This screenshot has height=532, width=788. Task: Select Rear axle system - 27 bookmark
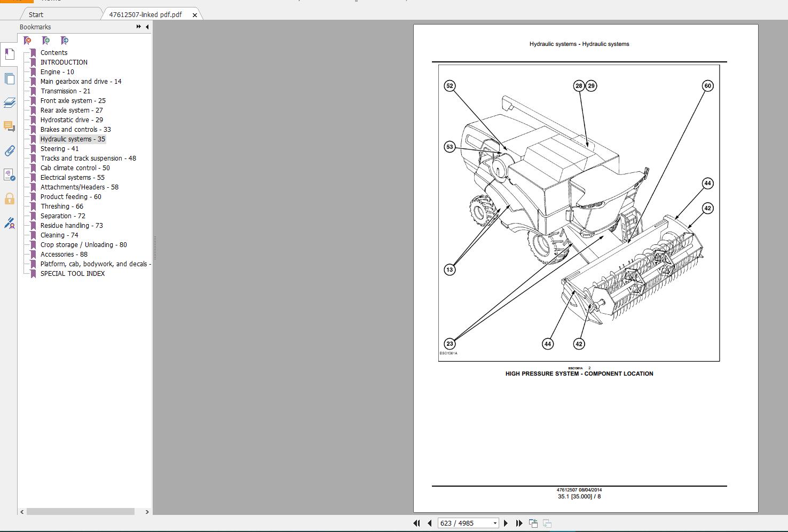click(x=72, y=110)
